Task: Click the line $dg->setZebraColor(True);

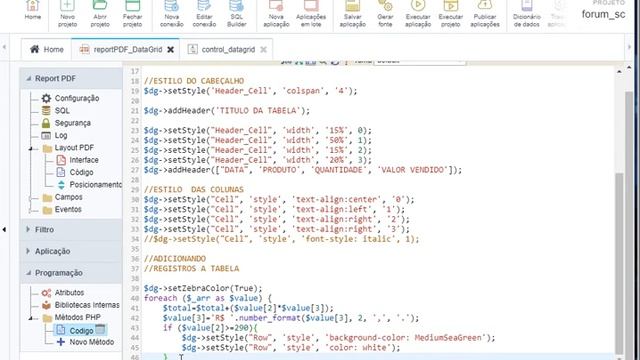Action: tap(203, 288)
